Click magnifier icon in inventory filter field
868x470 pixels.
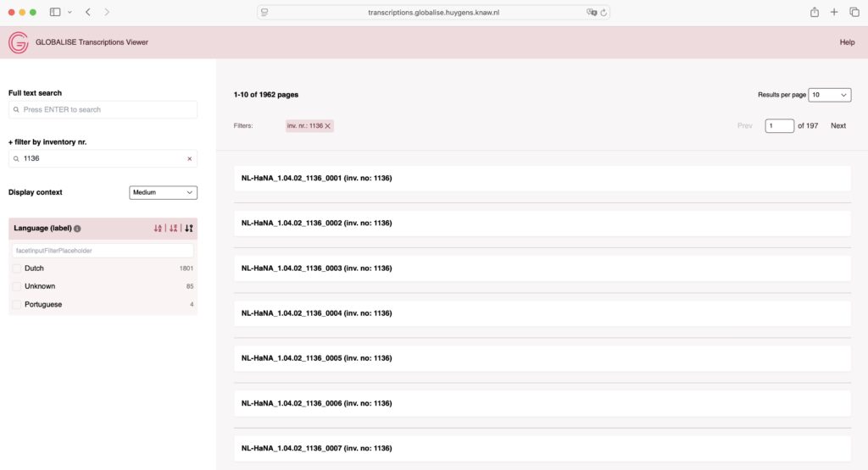(x=16, y=158)
